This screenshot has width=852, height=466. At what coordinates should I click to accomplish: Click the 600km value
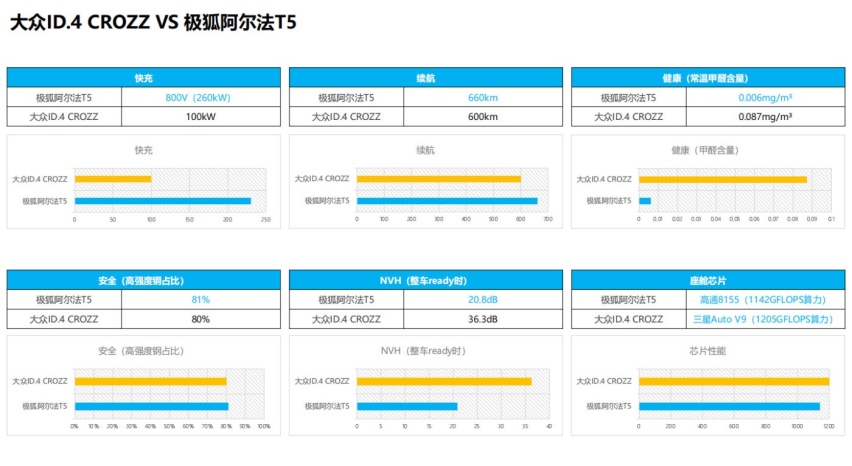(483, 117)
